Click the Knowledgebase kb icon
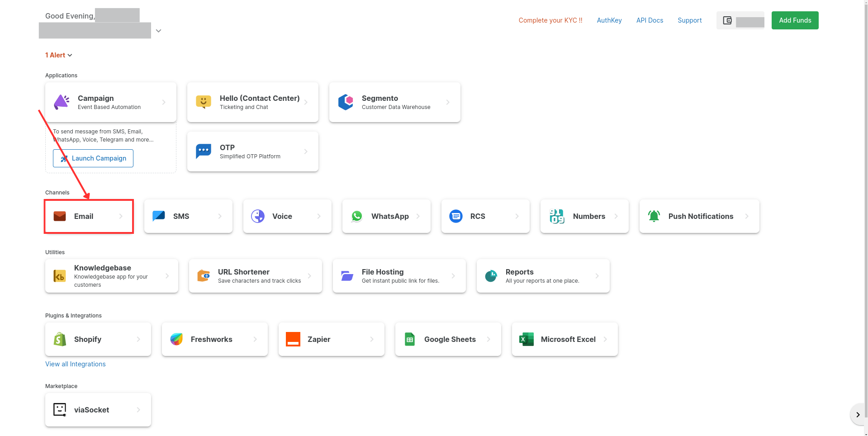The width and height of the screenshot is (868, 436). [x=60, y=276]
